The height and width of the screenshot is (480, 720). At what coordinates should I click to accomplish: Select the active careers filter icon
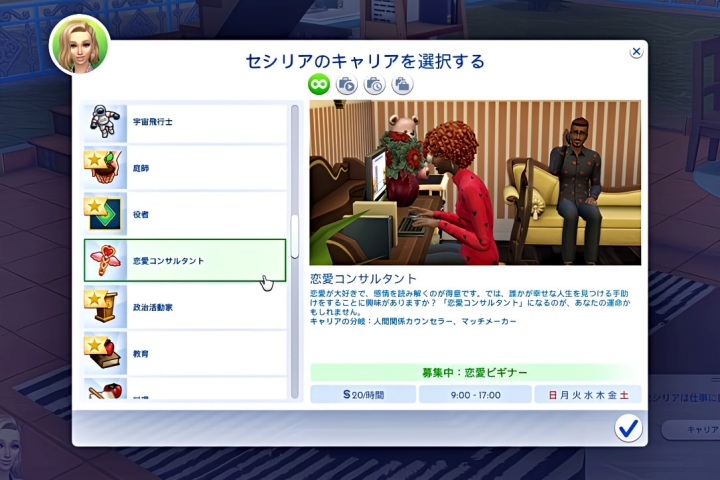point(347,85)
